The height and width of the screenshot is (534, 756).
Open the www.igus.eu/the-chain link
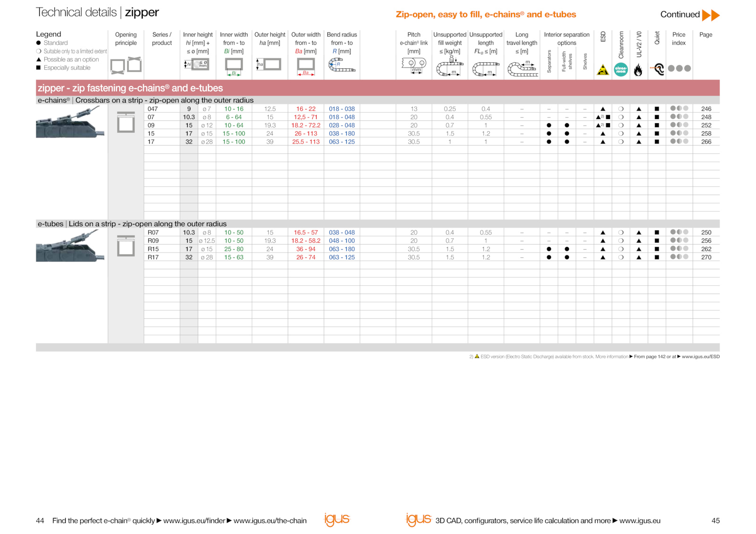pyautogui.click(x=270, y=521)
